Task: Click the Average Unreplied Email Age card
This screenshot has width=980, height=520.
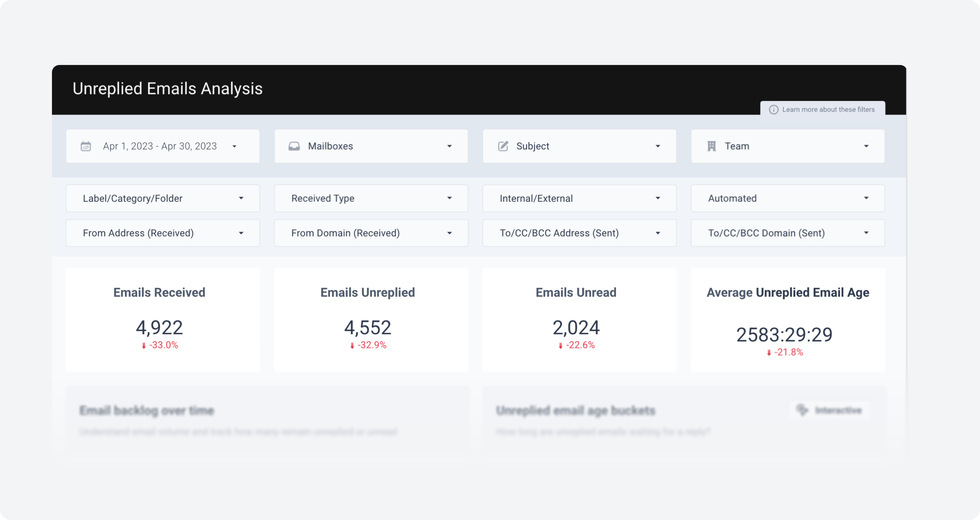Action: 788,320
